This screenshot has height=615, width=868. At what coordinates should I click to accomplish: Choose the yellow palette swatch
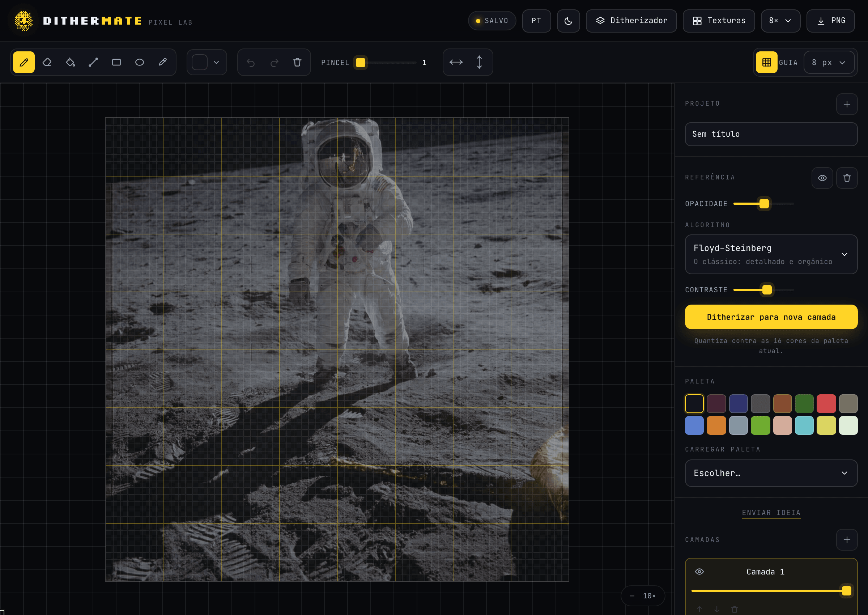click(826, 426)
